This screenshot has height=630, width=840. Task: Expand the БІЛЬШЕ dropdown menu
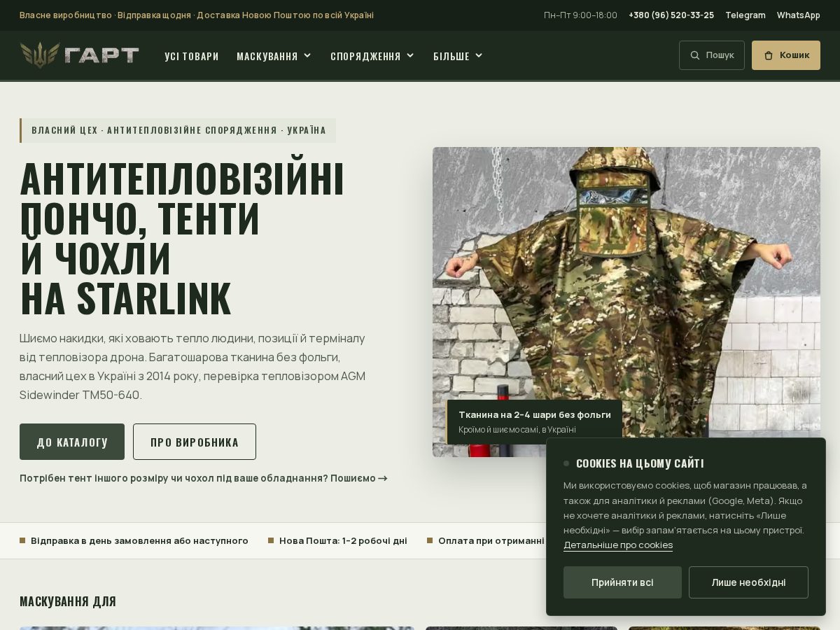(x=458, y=56)
